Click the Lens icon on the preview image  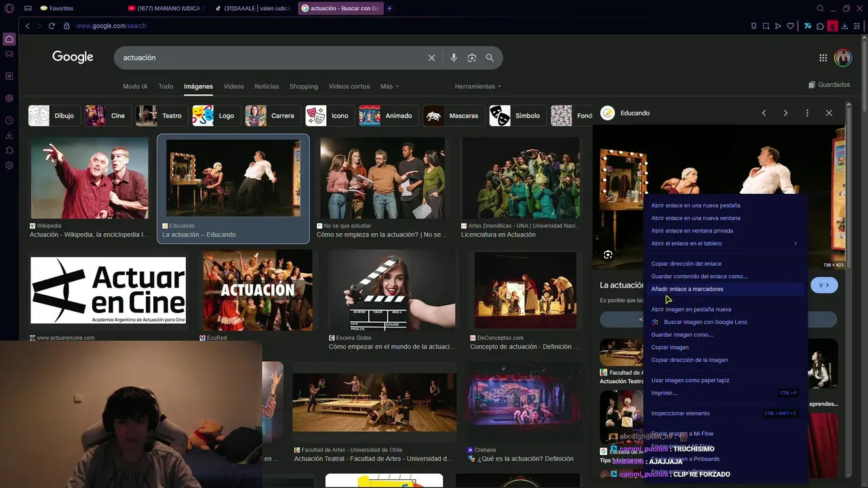click(608, 255)
